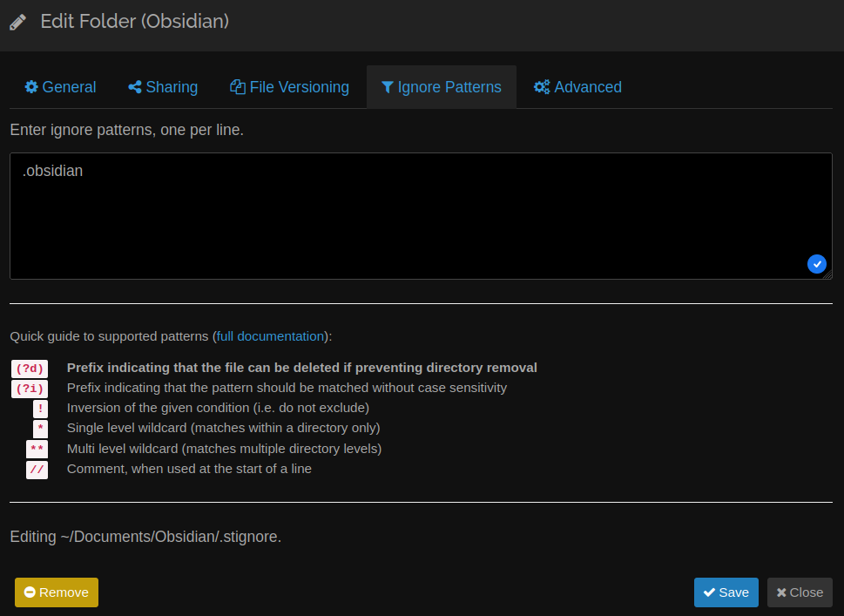The image size is (844, 616).
Task: Click 'Comment, when used at the start' description
Action: 189,469
